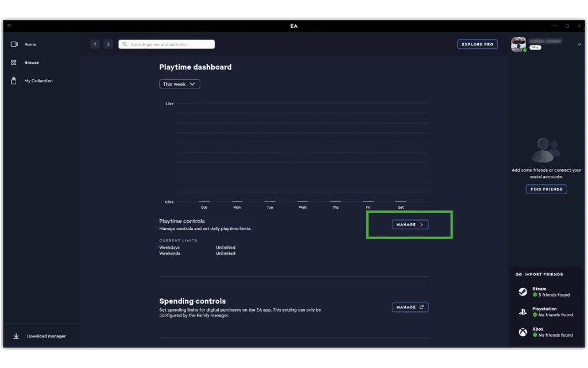
Task: Click the Steam logo icon
Action: pyautogui.click(x=523, y=292)
